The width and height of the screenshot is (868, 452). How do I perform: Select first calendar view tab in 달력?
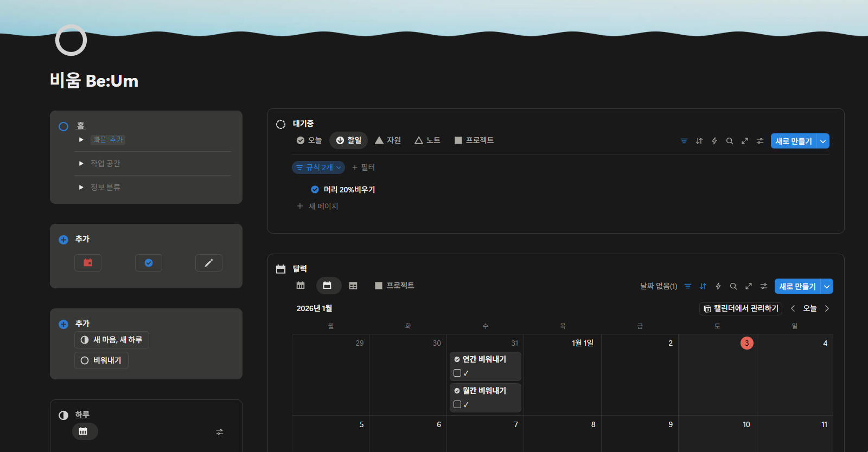point(301,286)
